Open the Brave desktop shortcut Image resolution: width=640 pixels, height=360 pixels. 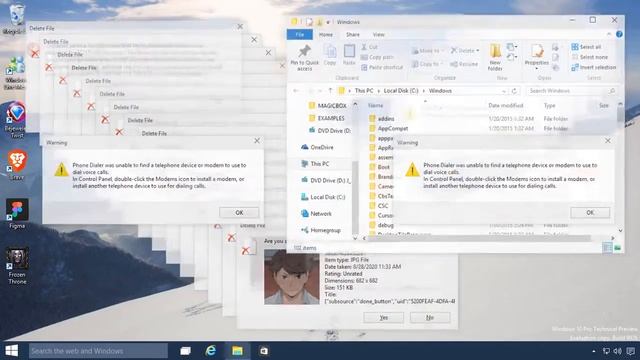[17, 166]
